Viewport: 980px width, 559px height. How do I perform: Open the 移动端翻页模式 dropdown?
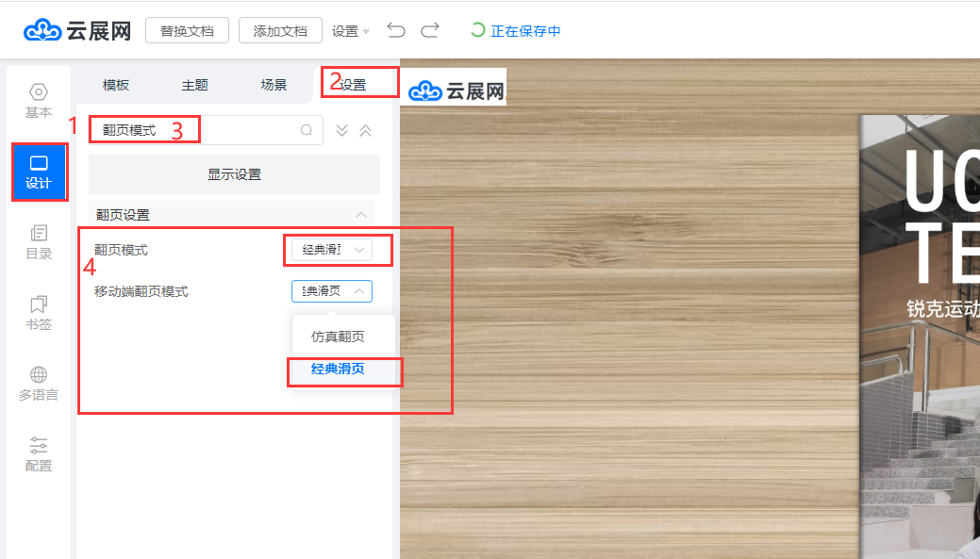332,291
